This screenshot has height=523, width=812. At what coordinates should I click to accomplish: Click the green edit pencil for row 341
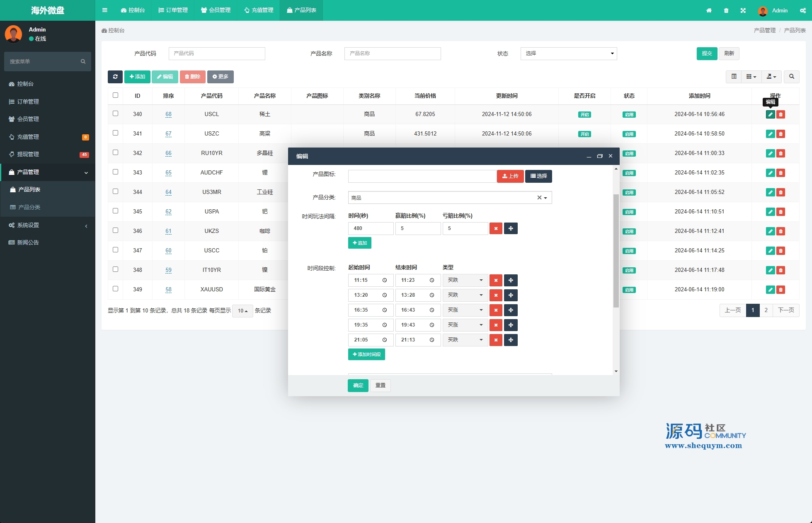(770, 134)
